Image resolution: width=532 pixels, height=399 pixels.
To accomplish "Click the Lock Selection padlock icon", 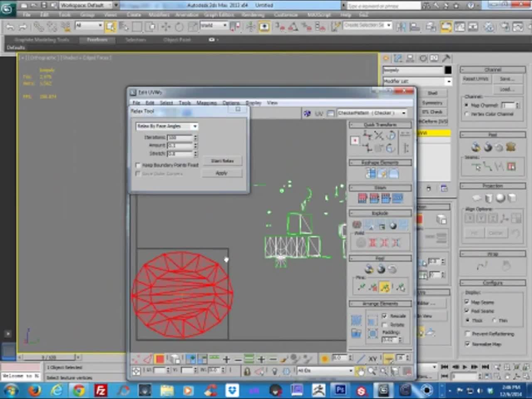I will [247, 371].
